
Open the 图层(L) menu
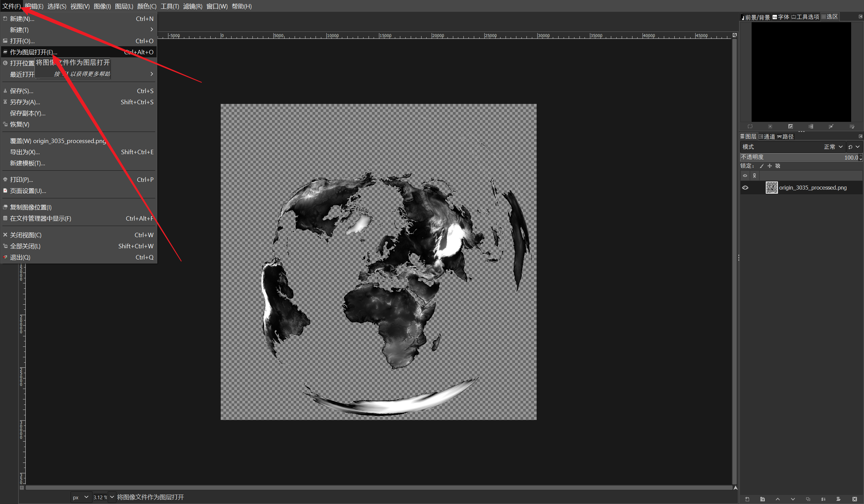coord(124,6)
